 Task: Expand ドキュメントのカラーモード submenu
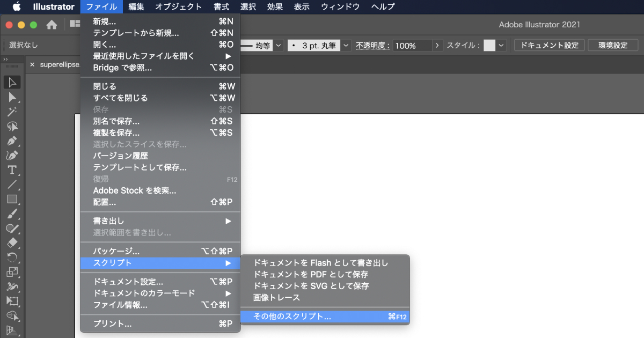tap(160, 293)
